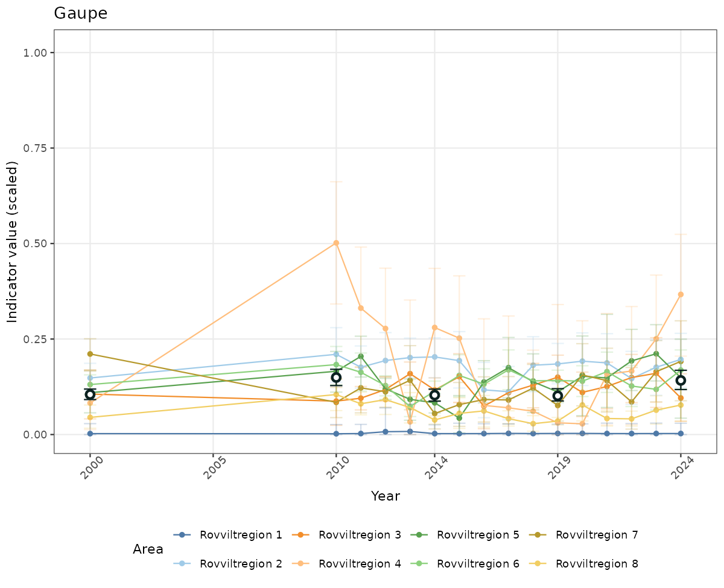This screenshot has height=588, width=724.
Task: Select the Rovviltregion 5 legend label
Action: 477,535
